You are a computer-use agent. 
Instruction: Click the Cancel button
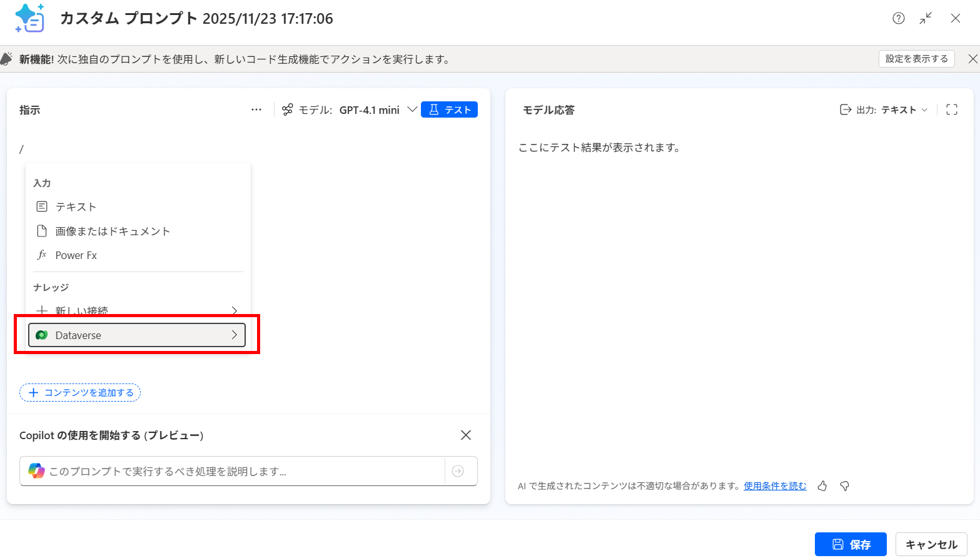point(931,544)
